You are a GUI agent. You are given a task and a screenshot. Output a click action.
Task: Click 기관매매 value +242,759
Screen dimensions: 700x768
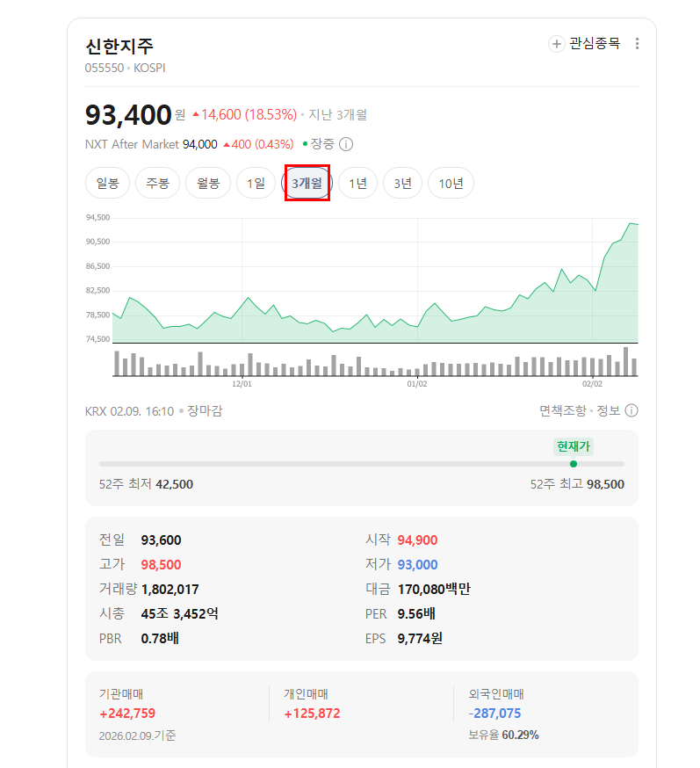127,714
